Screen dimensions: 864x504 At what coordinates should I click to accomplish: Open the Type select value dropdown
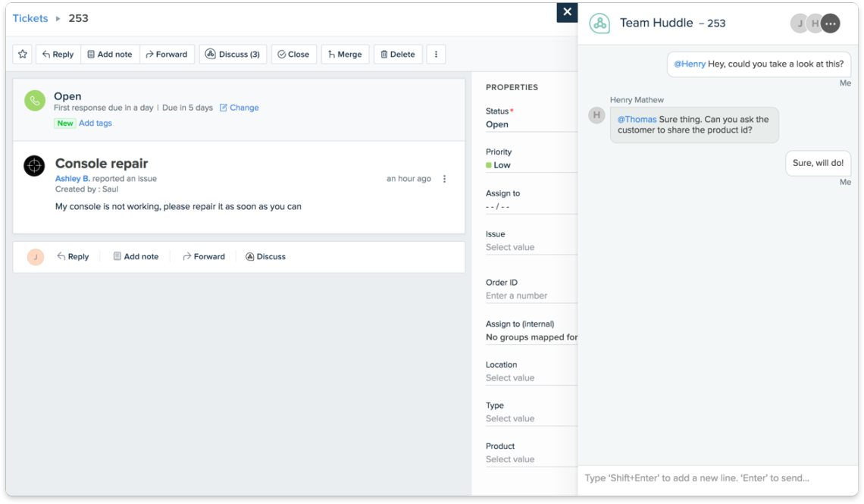[515, 418]
